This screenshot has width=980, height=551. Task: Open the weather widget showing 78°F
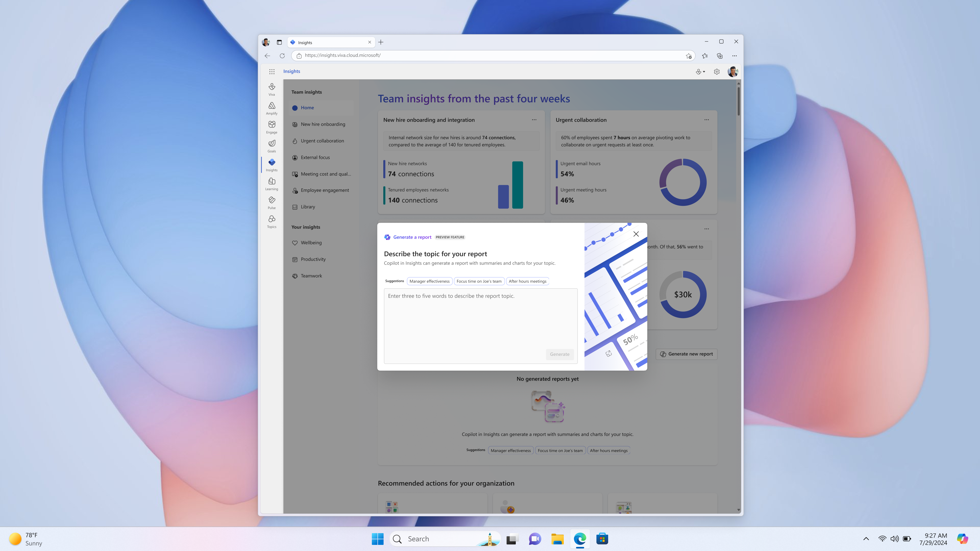[26, 539]
